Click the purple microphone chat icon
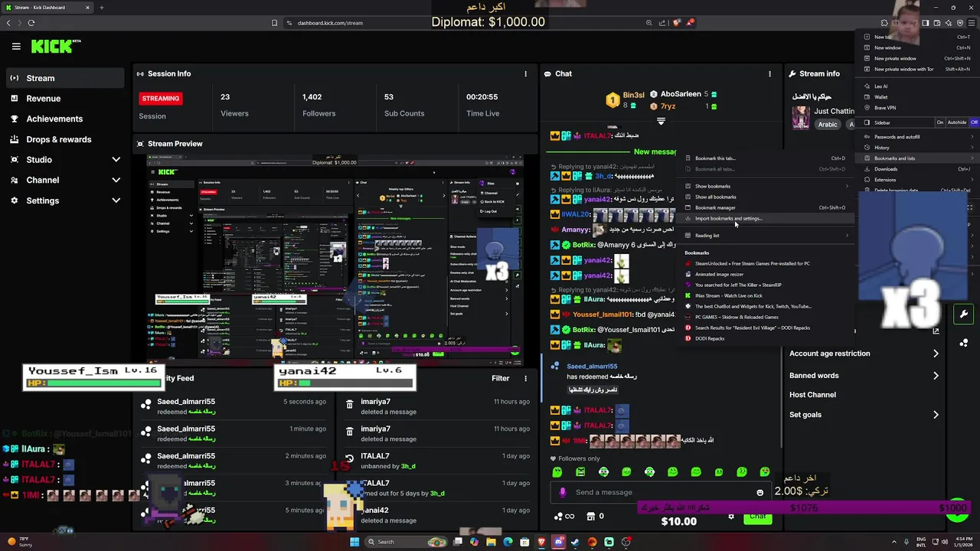This screenshot has width=980, height=551. pyautogui.click(x=563, y=492)
